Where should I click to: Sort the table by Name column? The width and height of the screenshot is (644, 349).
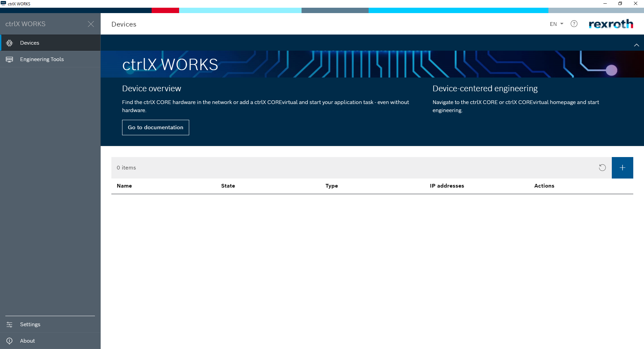[124, 186]
